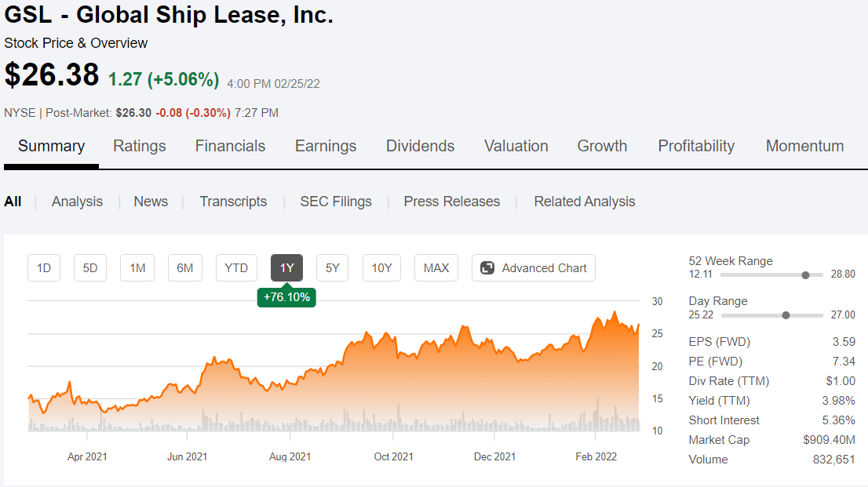Switch chart to 6M range
This screenshot has height=487, width=868.
[184, 268]
